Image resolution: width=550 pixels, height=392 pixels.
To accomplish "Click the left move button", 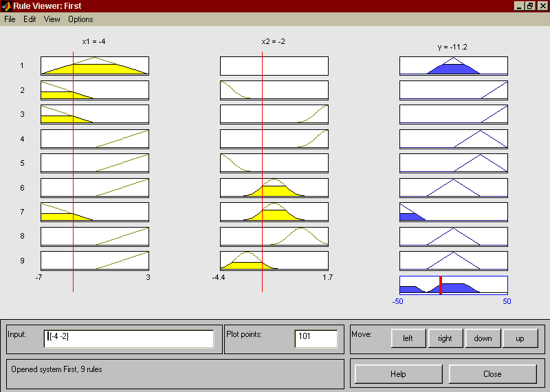I will (408, 338).
